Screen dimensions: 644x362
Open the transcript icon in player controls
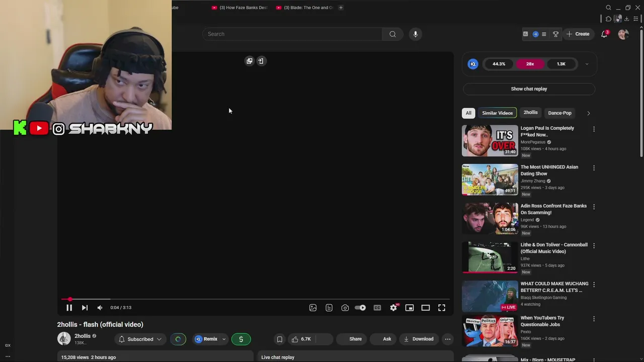coord(329,308)
